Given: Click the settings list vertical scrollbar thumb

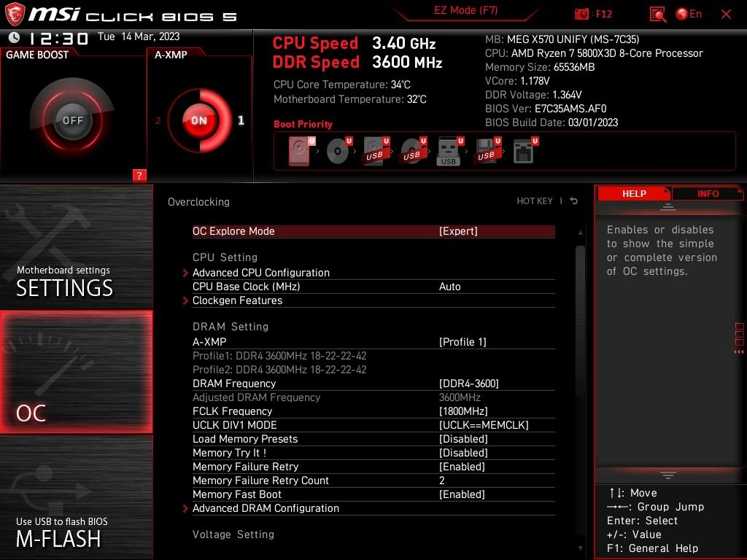Looking at the screenshot, I should tap(580, 320).
